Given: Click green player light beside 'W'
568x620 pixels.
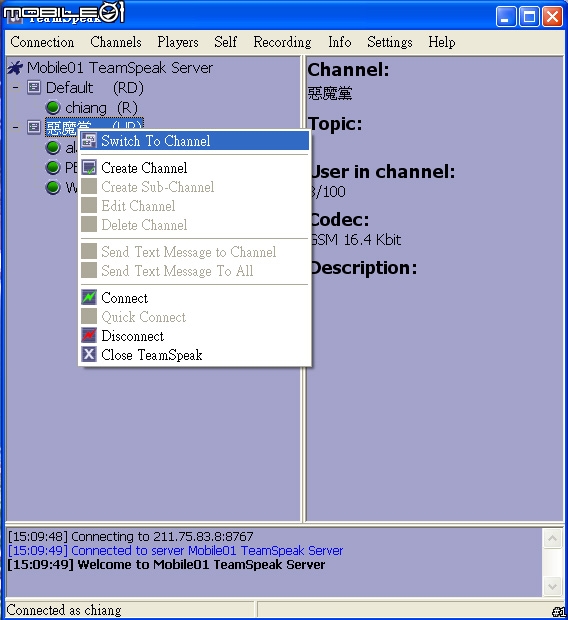Looking at the screenshot, I should click(x=53, y=187).
